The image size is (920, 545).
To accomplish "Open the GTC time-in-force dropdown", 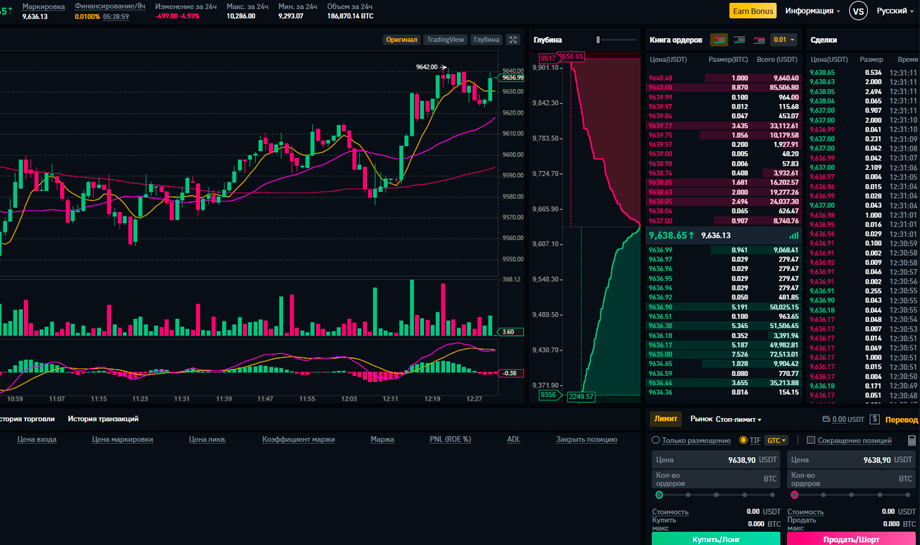I will tap(776, 440).
